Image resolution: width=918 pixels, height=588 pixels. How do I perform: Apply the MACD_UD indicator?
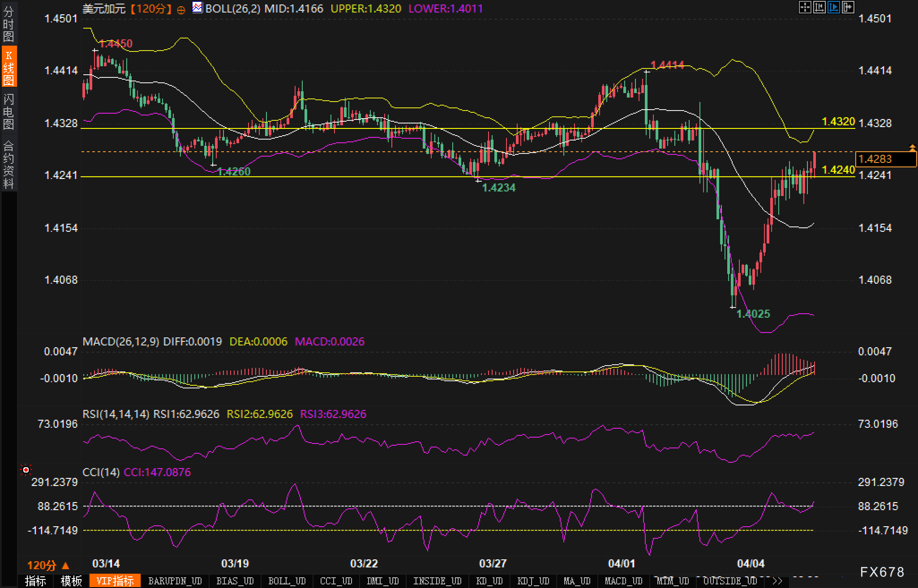click(623, 581)
